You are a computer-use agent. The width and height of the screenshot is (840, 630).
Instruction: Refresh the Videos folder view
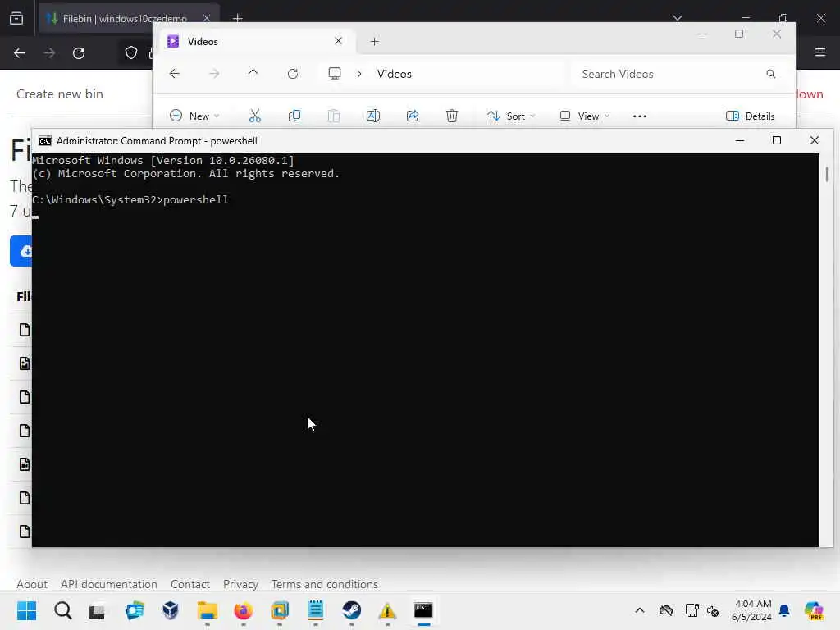293,73
